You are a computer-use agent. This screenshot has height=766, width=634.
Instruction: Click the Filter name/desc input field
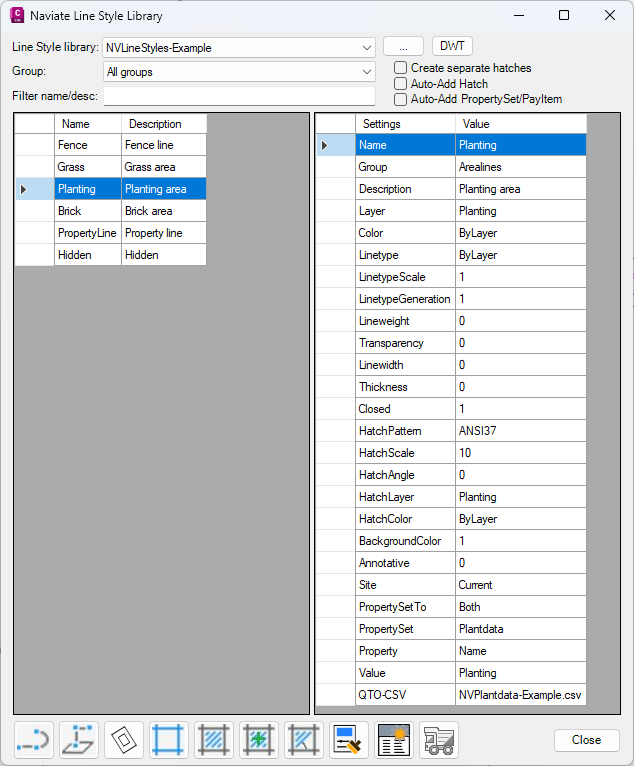pyautogui.click(x=239, y=96)
